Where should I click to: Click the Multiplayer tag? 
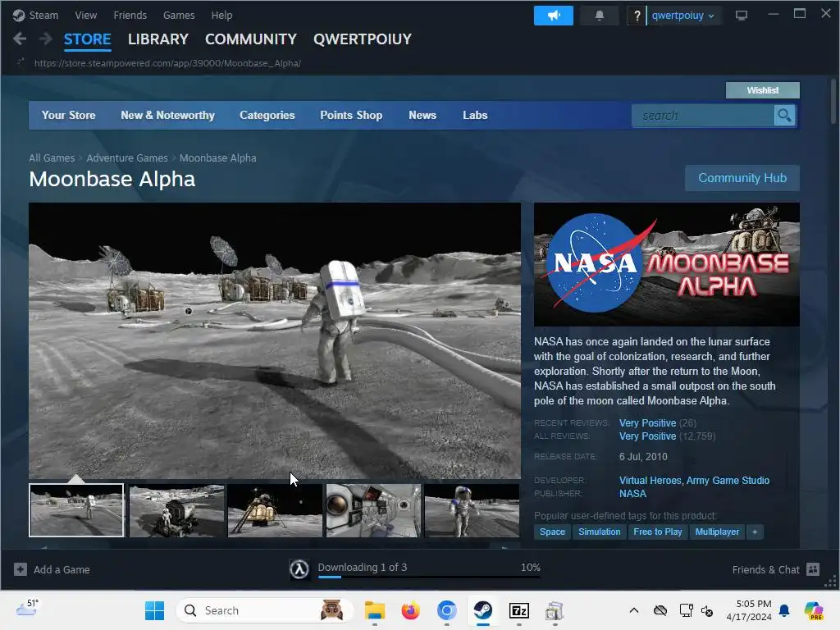click(717, 532)
